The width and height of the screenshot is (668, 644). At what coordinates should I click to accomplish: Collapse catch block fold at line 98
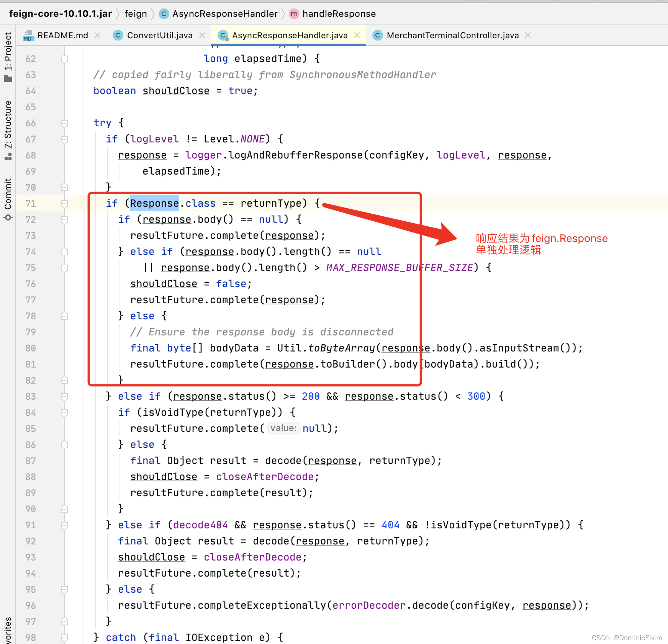pos(64,638)
